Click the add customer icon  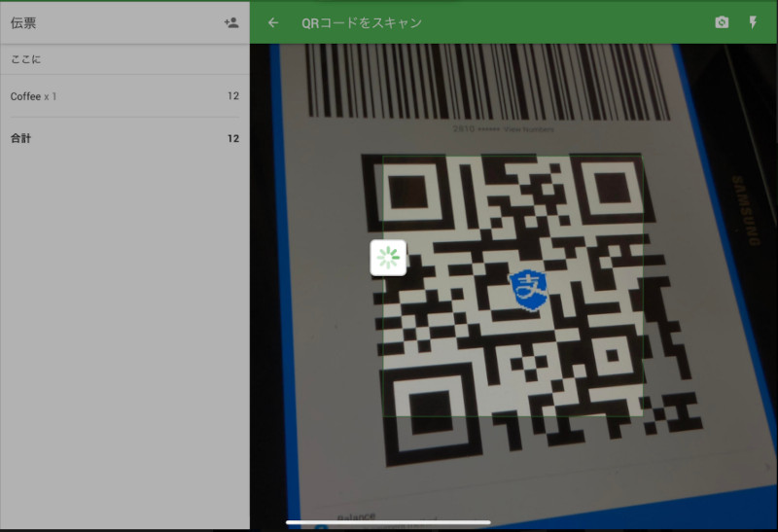[x=230, y=22]
